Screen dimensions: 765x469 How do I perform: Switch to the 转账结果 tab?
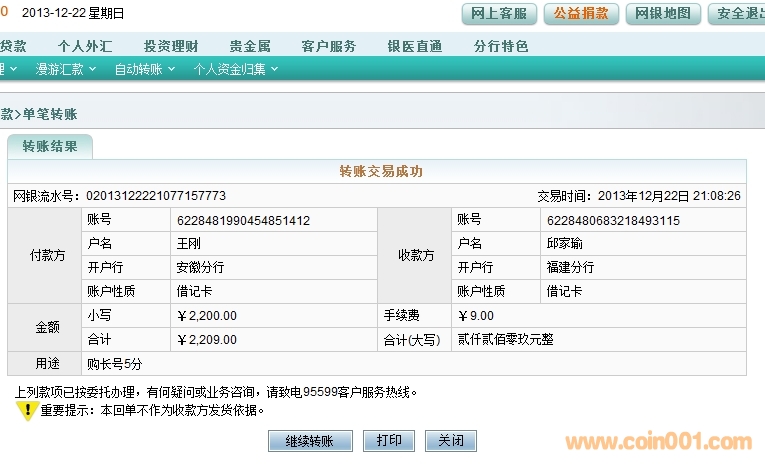pos(50,146)
